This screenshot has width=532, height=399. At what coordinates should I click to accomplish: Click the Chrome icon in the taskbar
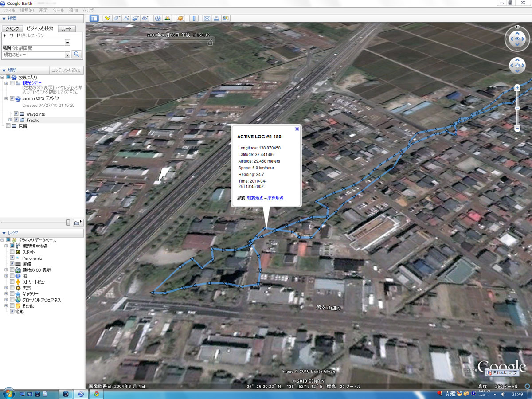click(96, 394)
